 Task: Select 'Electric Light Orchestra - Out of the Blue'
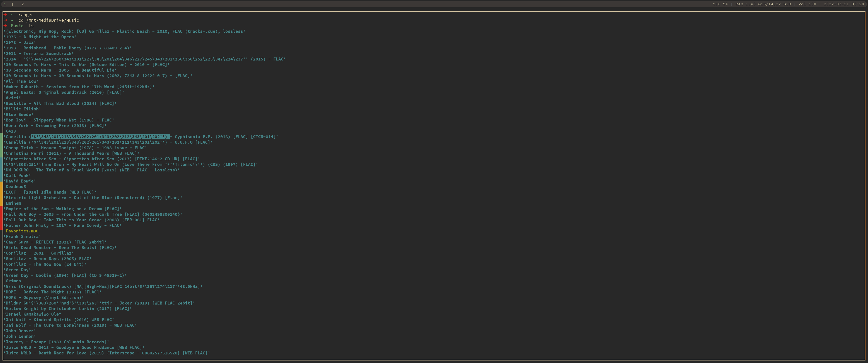click(93, 198)
